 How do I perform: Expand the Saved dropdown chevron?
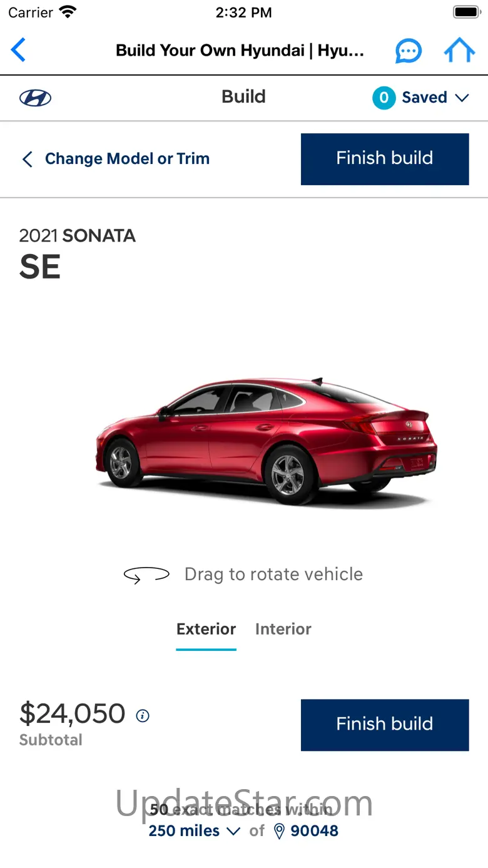click(462, 98)
